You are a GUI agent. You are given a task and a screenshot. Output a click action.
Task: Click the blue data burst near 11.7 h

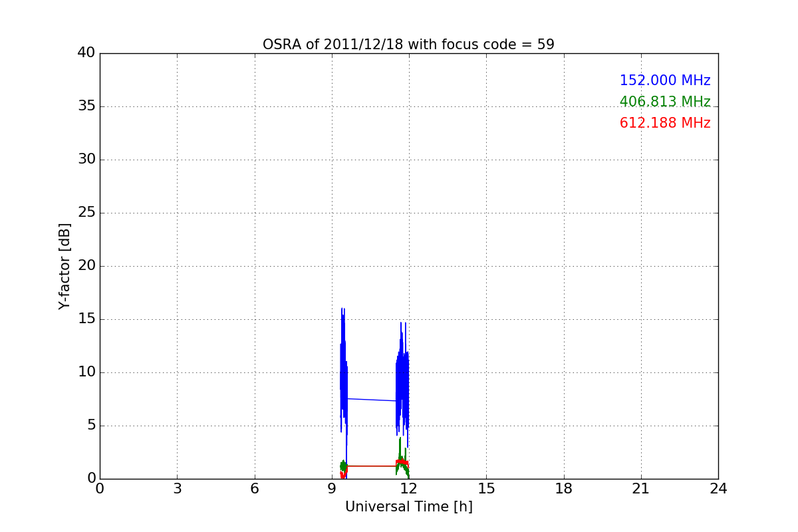pyautogui.click(x=402, y=386)
